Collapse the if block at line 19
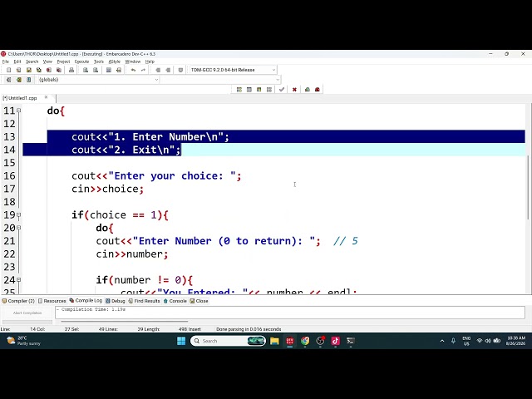 tap(18, 214)
